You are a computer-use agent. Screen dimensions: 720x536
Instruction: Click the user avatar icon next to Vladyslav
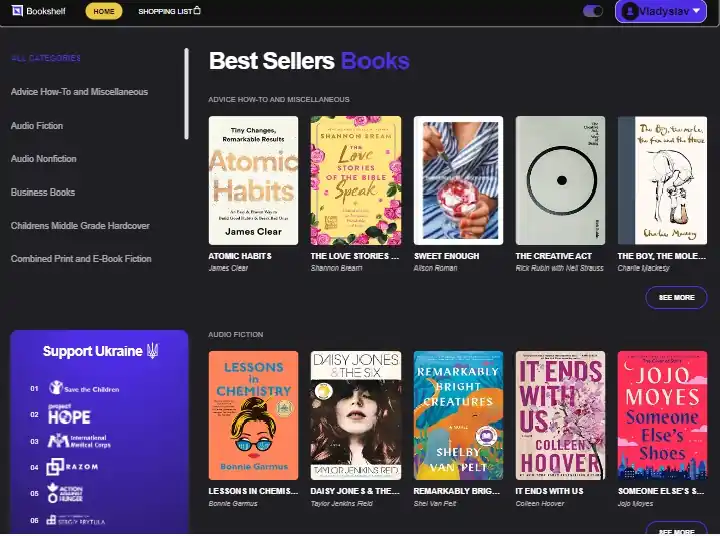pos(630,11)
